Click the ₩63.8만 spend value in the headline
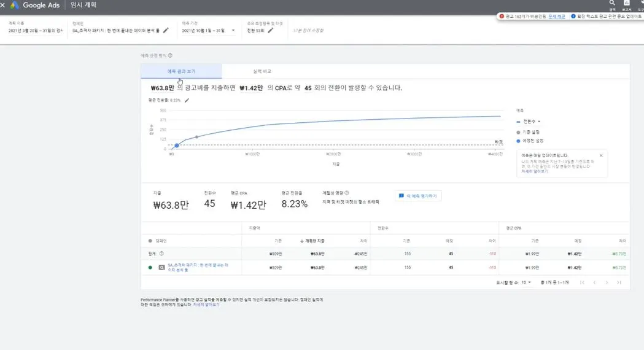Image resolution: width=644 pixels, height=350 pixels. click(x=162, y=88)
